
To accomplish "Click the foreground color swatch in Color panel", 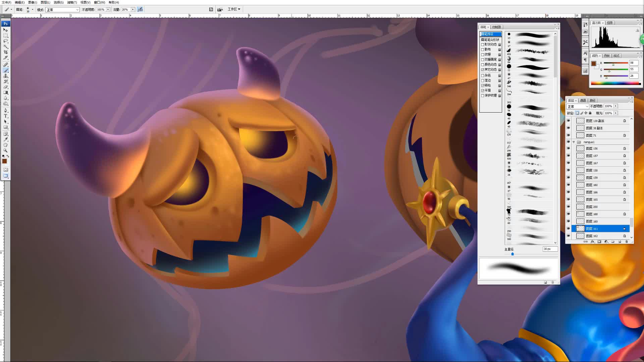I will [594, 64].
